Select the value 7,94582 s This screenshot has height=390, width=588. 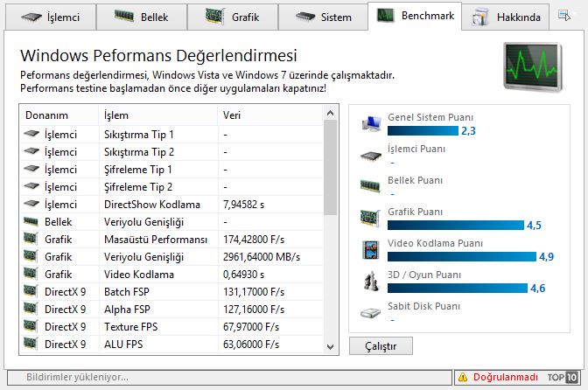(244, 205)
